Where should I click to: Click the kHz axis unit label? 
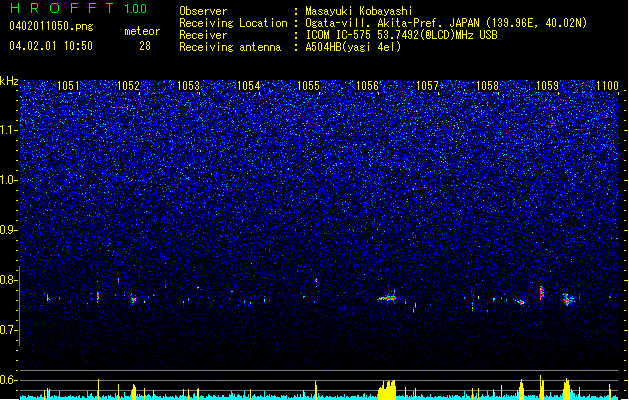tap(9, 81)
